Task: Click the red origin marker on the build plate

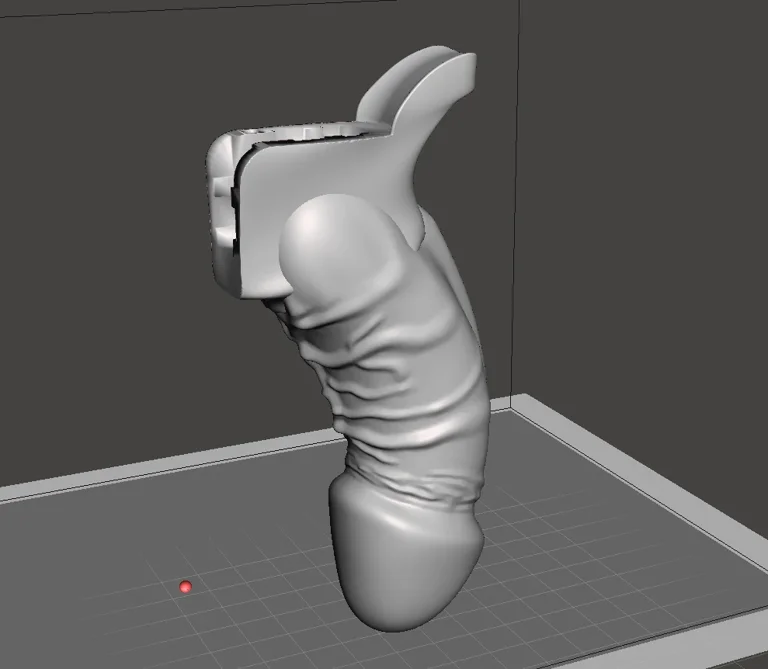Action: pyautogui.click(x=185, y=587)
